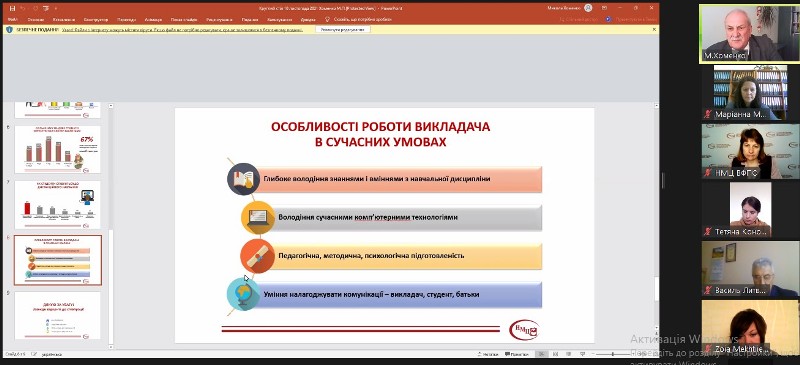Screen dimensions: 800x365
Task: Click muted mic icon on Василь Литв... tile
Action: pos(708,290)
